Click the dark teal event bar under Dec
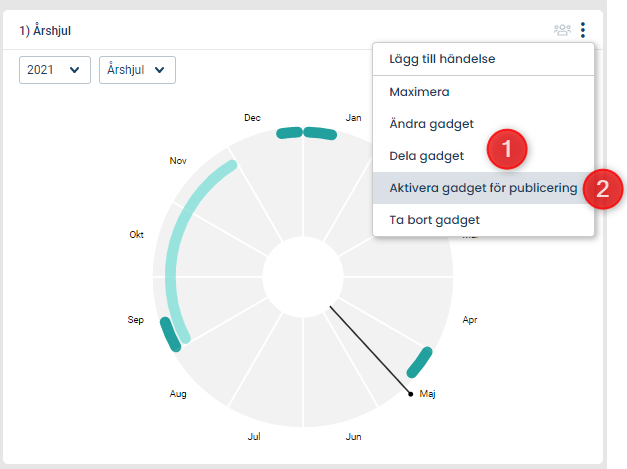This screenshot has width=627, height=469. (289, 133)
